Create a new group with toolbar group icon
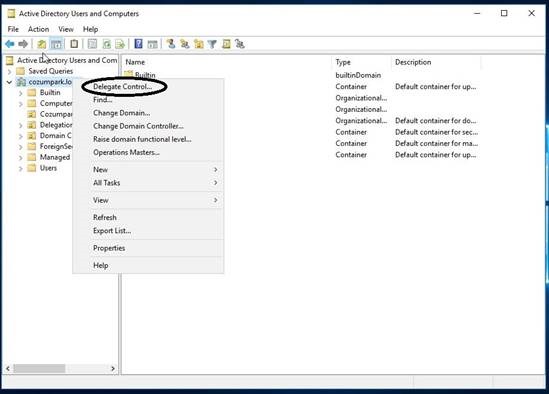Image resolution: width=549 pixels, height=394 pixels. point(185,44)
